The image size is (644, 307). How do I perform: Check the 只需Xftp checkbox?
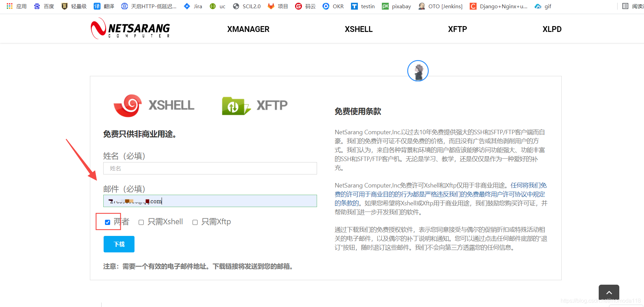pos(195,222)
